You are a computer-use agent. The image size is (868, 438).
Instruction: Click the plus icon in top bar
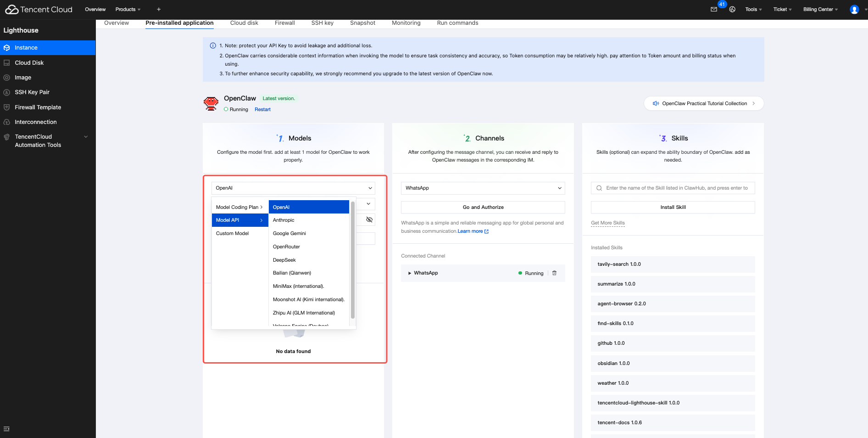(x=159, y=9)
